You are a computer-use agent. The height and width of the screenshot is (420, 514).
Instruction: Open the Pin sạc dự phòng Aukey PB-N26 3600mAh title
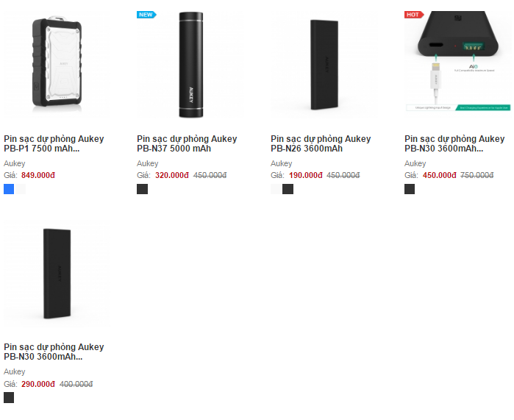(x=321, y=143)
